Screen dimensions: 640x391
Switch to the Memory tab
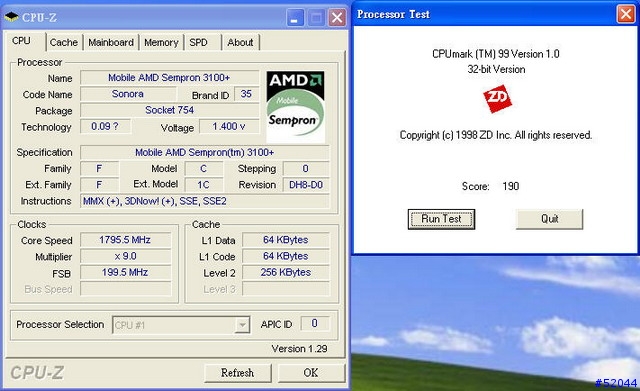(161, 42)
